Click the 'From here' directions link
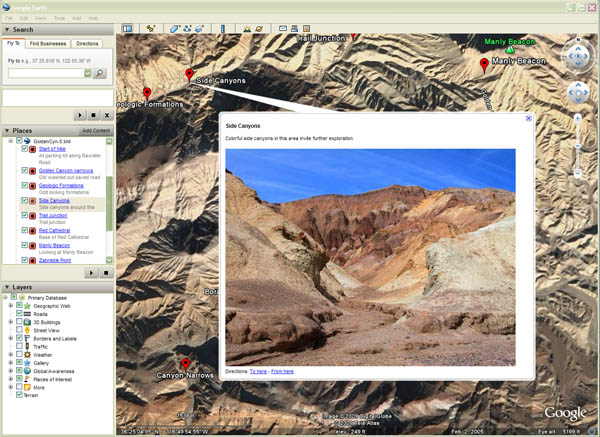The width and height of the screenshot is (600, 437). click(x=282, y=371)
